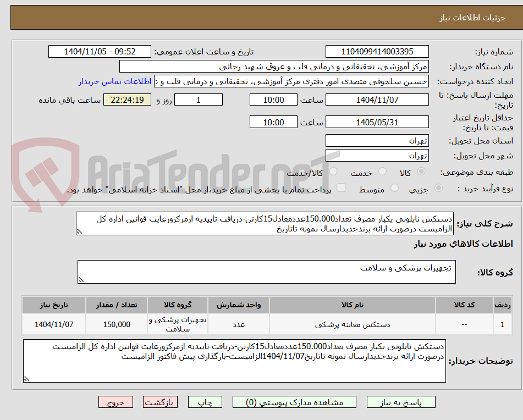Click the 'نام کالا' column header
The width and height of the screenshot is (523, 420).
tap(353, 305)
